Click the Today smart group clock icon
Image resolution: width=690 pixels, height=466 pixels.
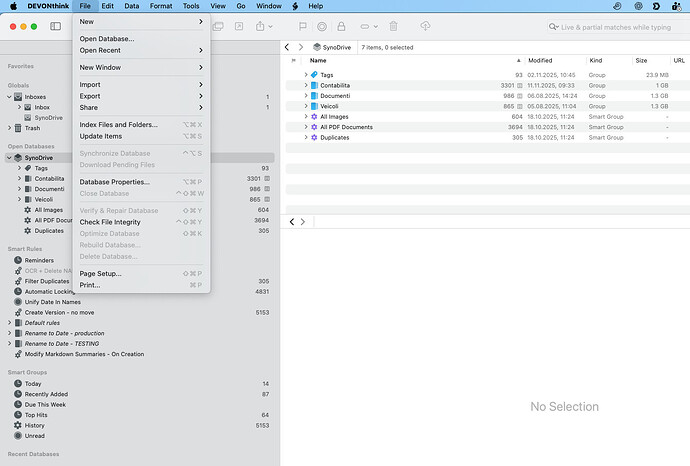coord(18,384)
